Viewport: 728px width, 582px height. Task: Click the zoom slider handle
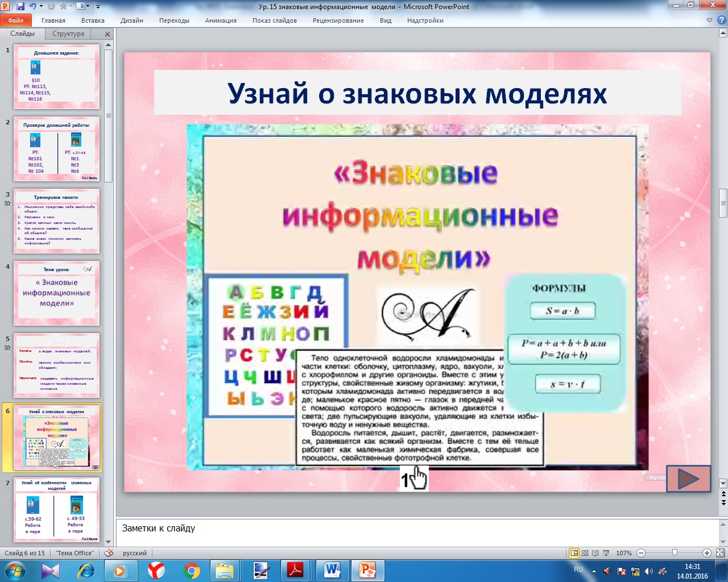[x=675, y=553]
